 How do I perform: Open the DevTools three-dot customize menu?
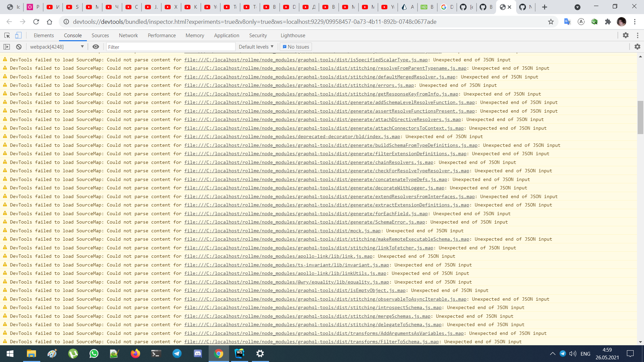pyautogui.click(x=638, y=35)
